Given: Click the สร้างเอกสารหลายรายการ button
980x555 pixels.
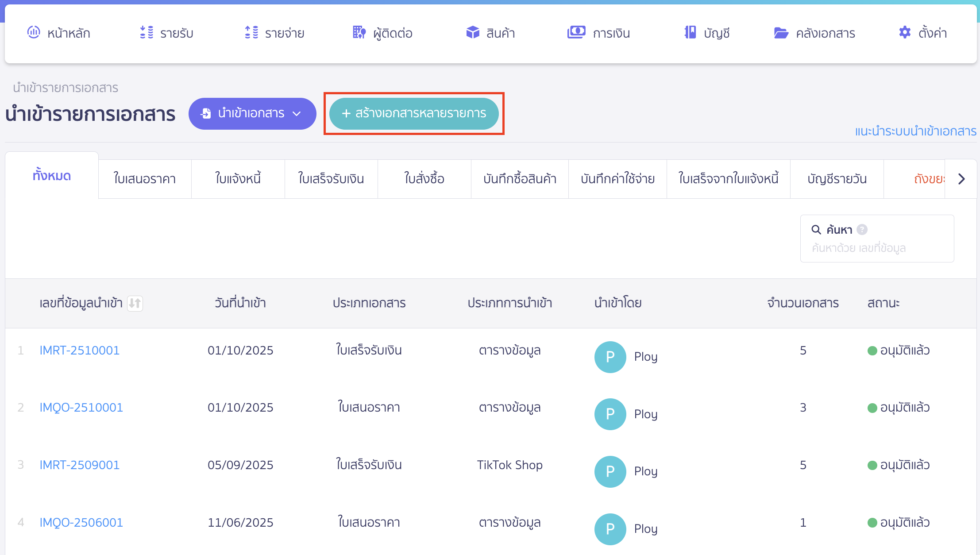Looking at the screenshot, I should coord(414,113).
